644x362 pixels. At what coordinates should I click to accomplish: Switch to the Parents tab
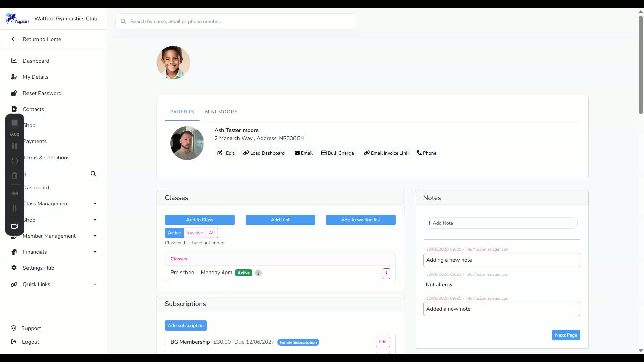[x=182, y=112]
